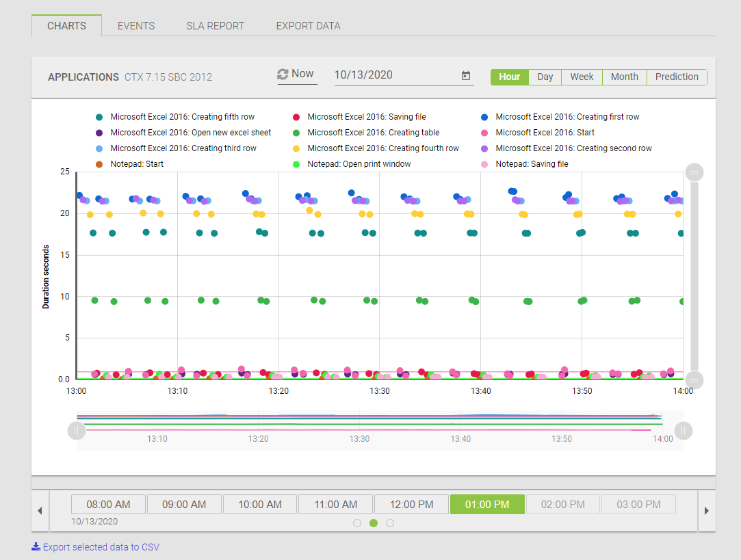Viewport: 741px width, 560px height.
Task: Select the third pagination dot
Action: pyautogui.click(x=390, y=523)
